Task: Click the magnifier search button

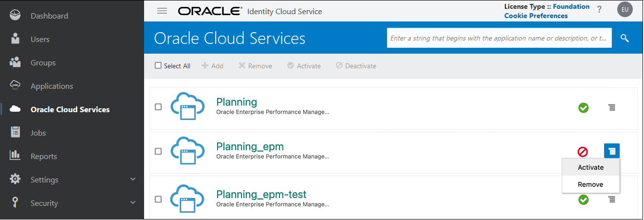Action: 625,38
